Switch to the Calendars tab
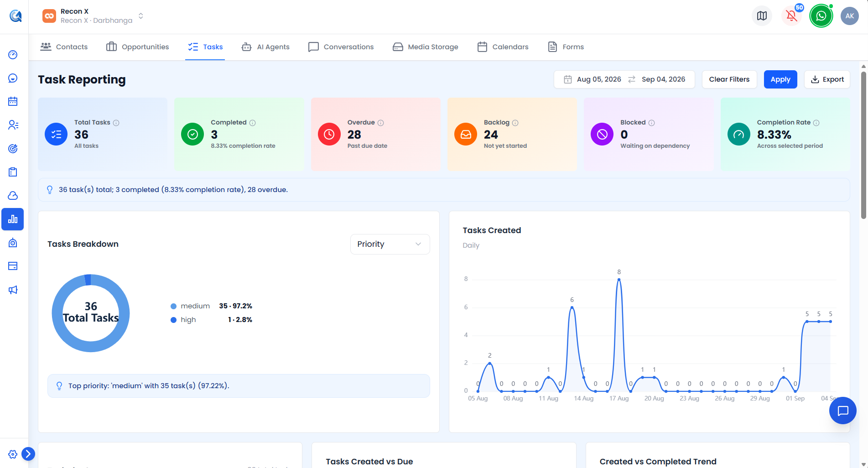 pos(503,47)
